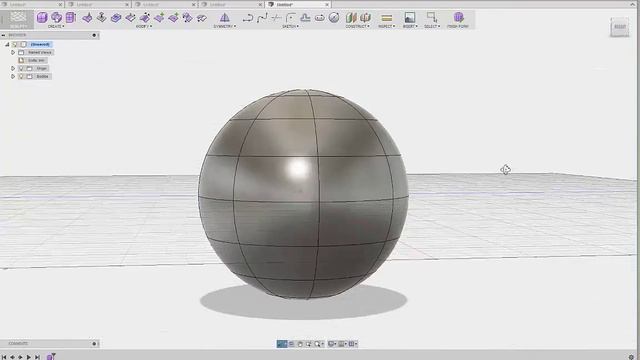Toggle the Origin folder light bulb visibility
640x360 pixels.
tap(22, 68)
